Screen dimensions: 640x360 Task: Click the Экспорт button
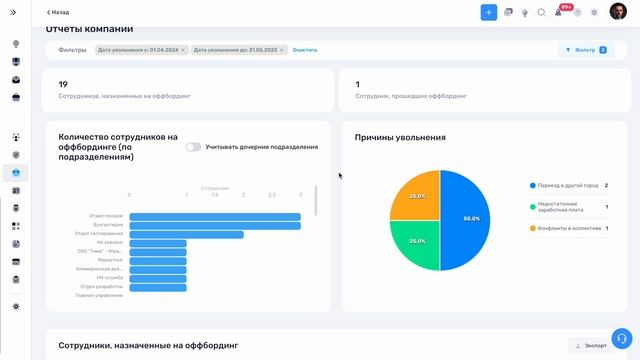(591, 346)
